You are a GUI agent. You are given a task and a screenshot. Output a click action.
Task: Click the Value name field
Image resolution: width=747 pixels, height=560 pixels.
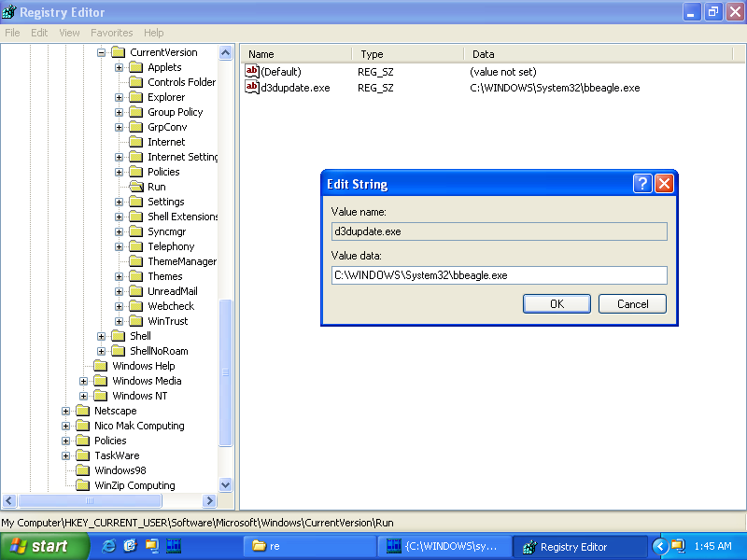coord(499,231)
